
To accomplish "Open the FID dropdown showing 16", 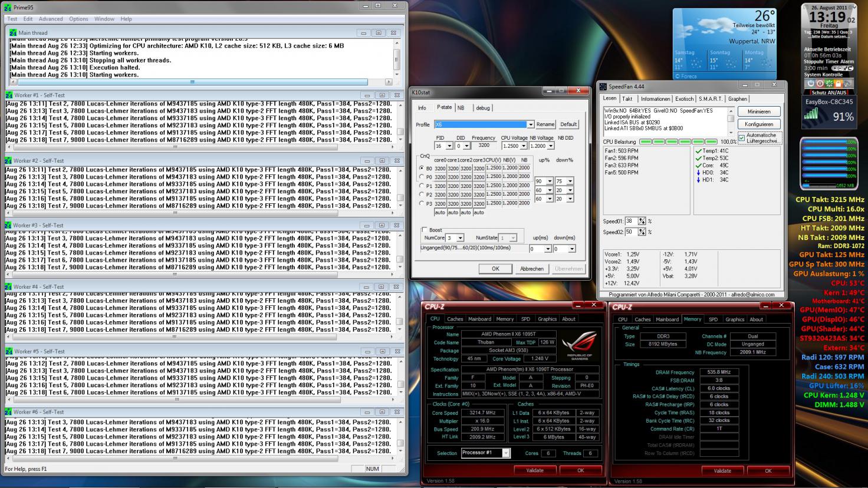I will (450, 146).
